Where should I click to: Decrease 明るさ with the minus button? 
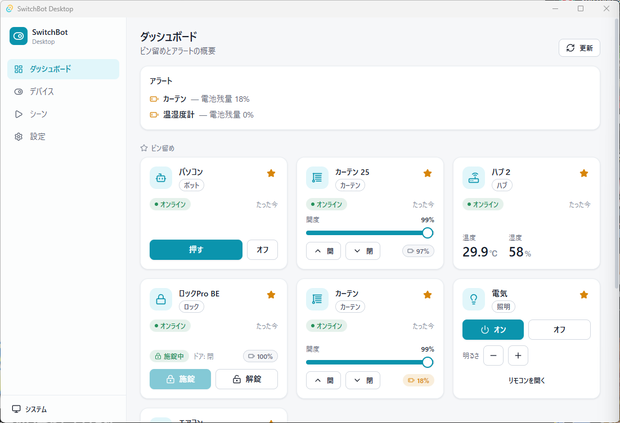(493, 356)
